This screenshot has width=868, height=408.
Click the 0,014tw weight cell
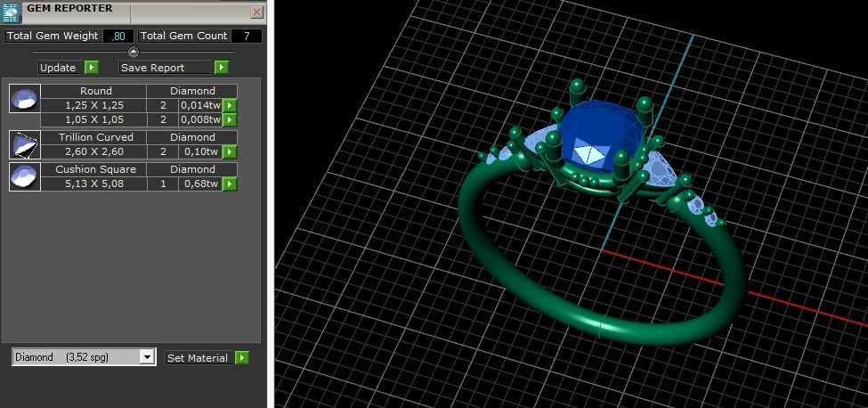pyautogui.click(x=200, y=105)
